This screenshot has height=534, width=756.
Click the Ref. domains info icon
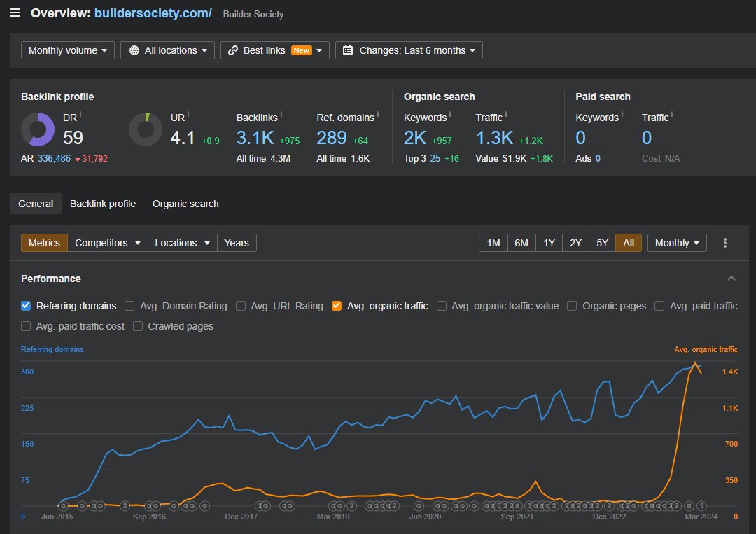377,115
